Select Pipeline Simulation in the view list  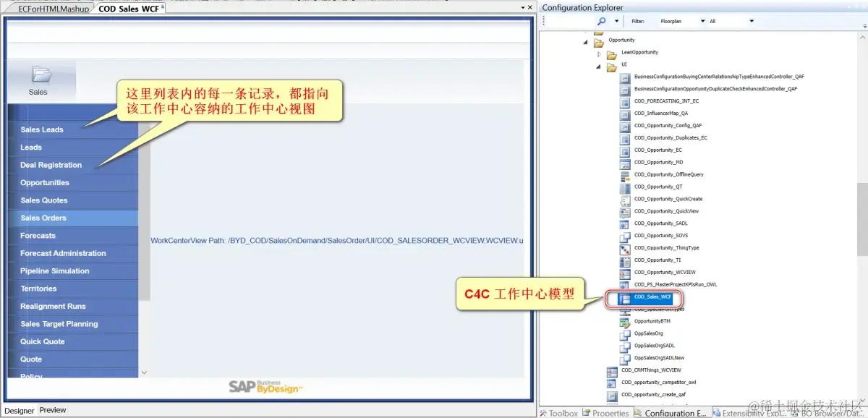pyautogui.click(x=72, y=270)
